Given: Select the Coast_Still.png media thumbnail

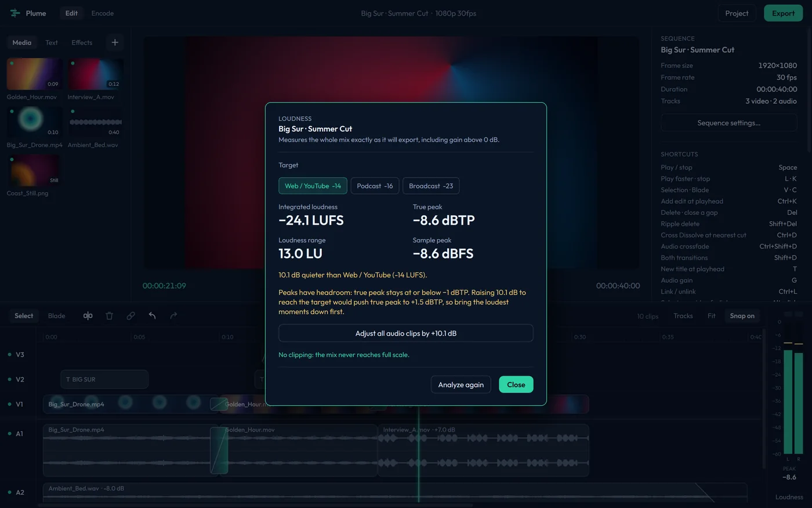Looking at the screenshot, I should coord(34,170).
